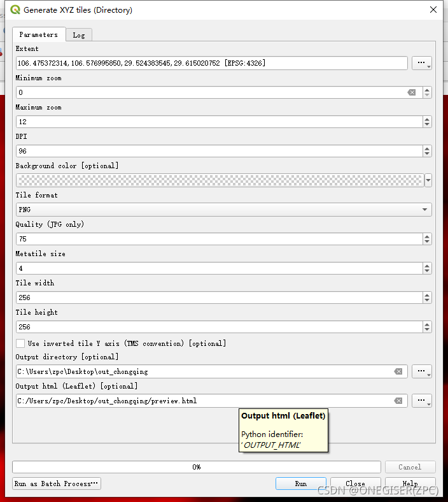Click the 0% progress bar
Image resolution: width=448 pixels, height=502 pixels.
(197, 467)
